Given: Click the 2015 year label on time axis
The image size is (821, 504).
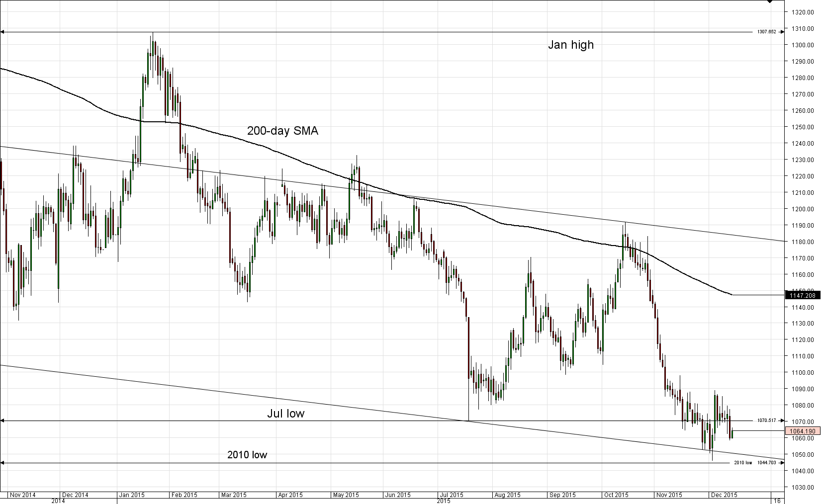Looking at the screenshot, I should coord(444,501).
